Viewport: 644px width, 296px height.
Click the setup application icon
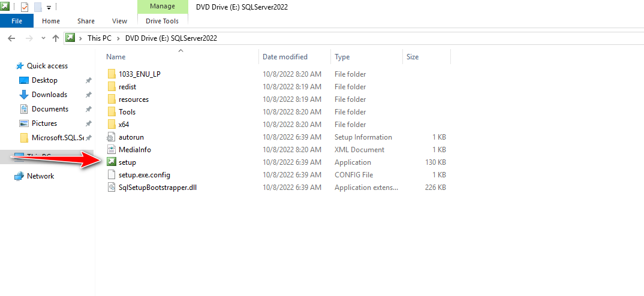111,162
